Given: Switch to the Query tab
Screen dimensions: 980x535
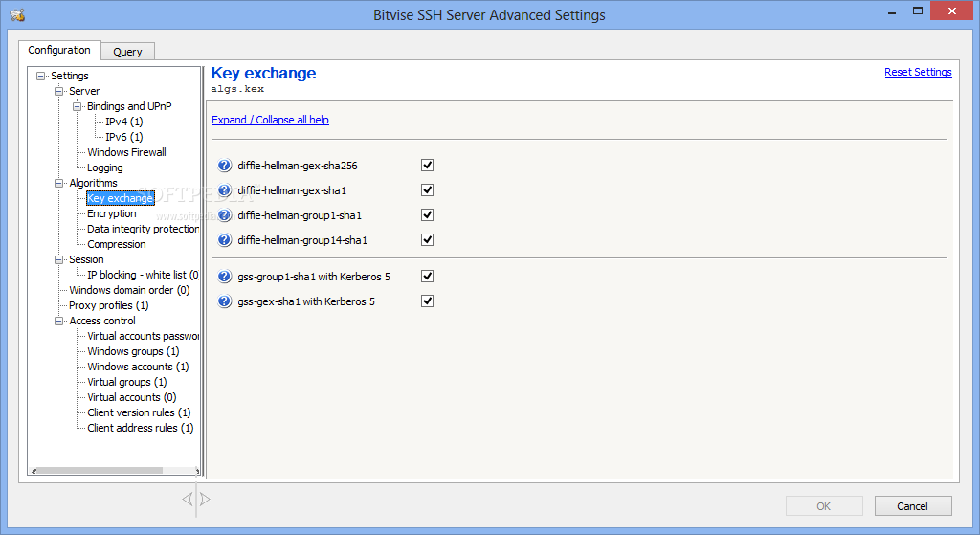Looking at the screenshot, I should [x=127, y=52].
